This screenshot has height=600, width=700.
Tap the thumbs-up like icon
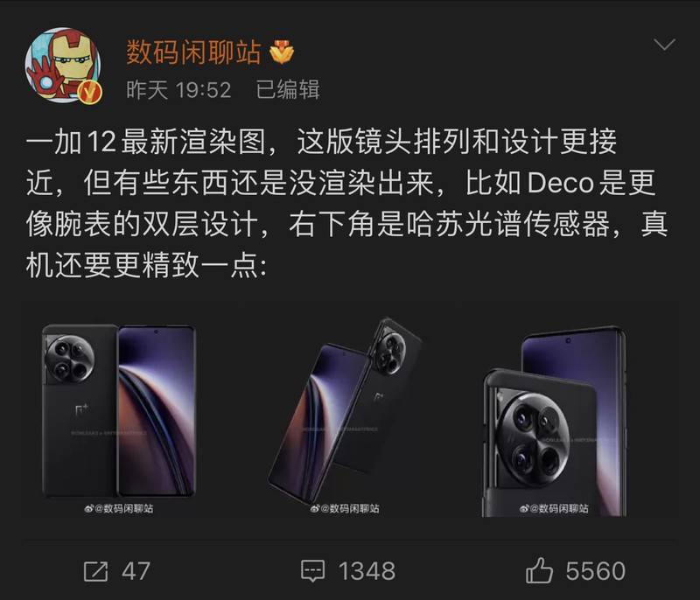(539, 570)
